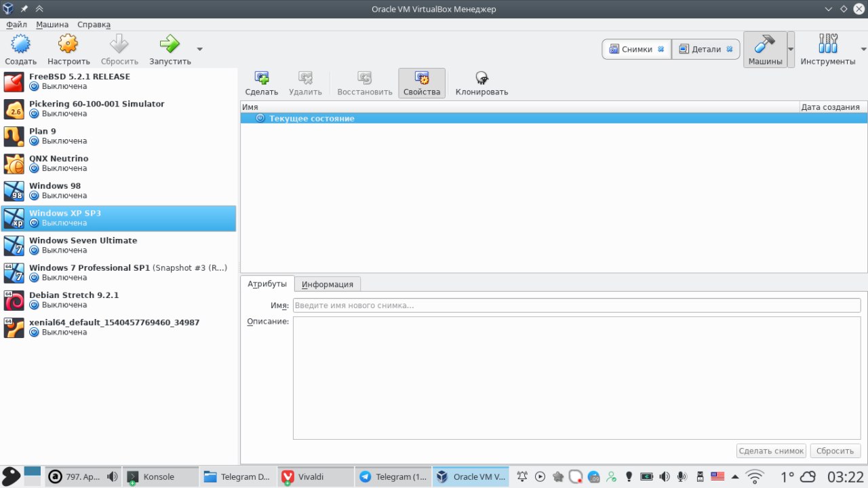The width and height of the screenshot is (868, 488).
Task: Open battery status tray icon
Action: click(647, 476)
